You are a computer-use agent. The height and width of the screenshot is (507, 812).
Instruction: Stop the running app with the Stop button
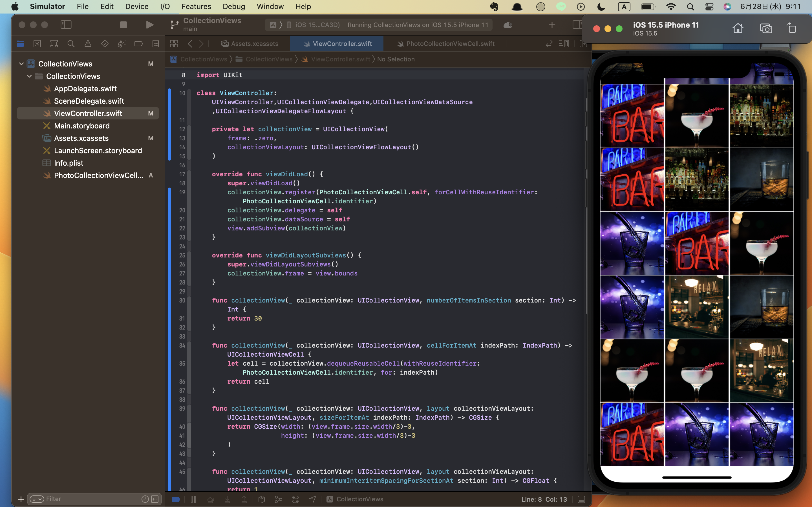tap(123, 25)
